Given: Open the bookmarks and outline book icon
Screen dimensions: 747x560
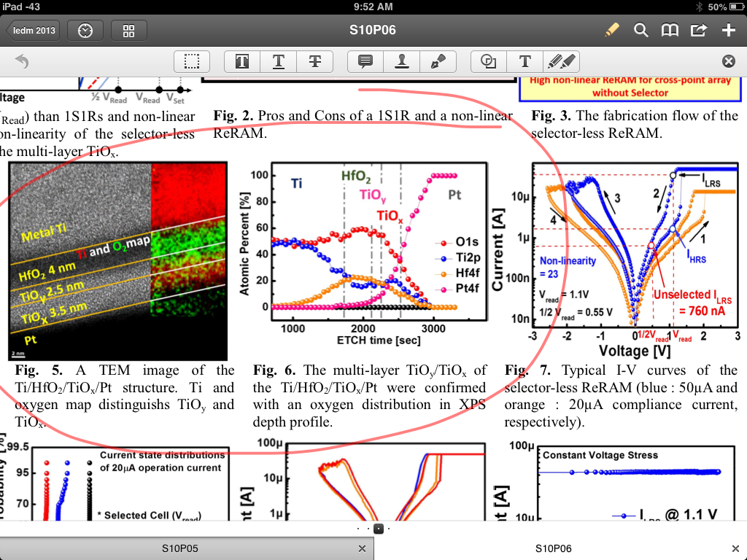Looking at the screenshot, I should click(669, 30).
